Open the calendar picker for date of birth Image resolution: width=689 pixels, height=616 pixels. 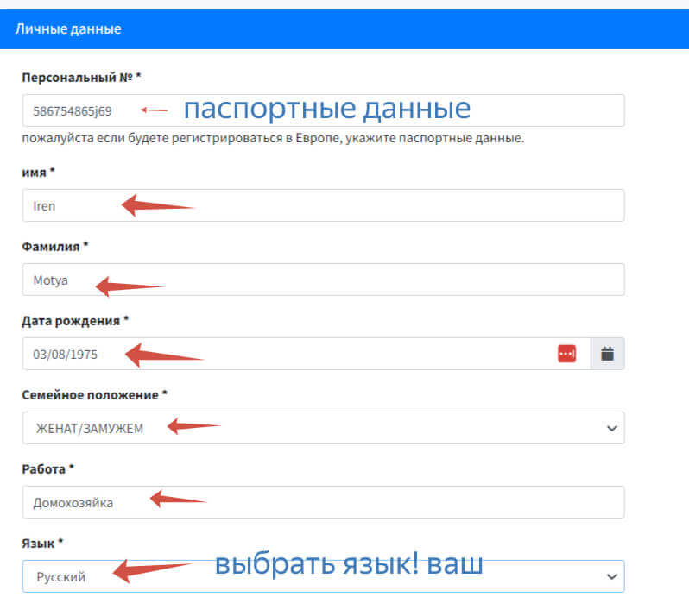[607, 354]
